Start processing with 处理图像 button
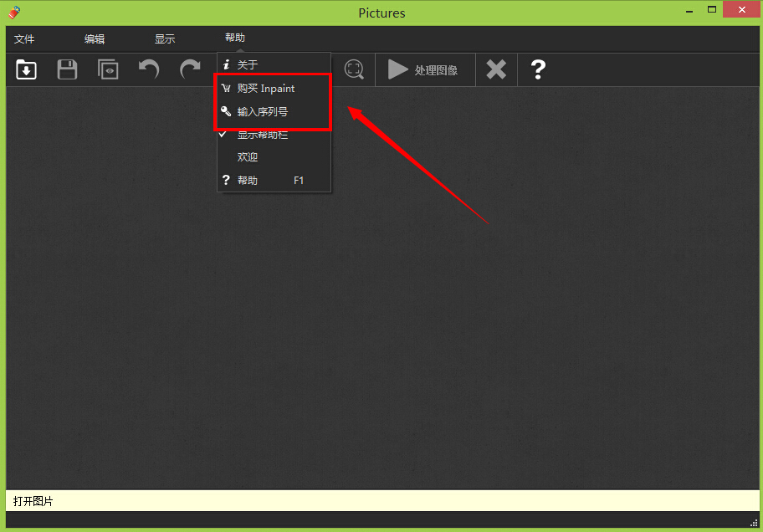Screen dimensions: 763x532 pyautogui.click(x=422, y=69)
